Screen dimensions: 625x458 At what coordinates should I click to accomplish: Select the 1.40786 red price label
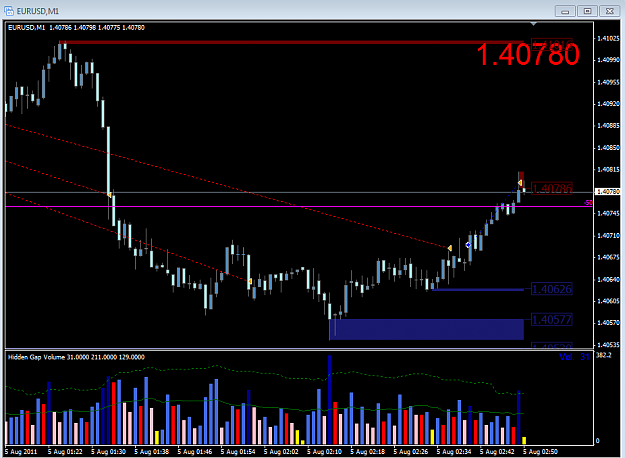(552, 188)
